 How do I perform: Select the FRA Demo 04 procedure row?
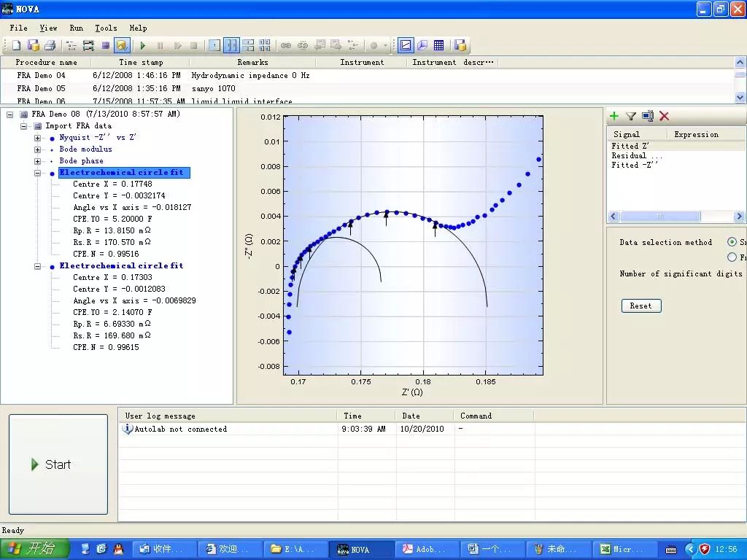pyautogui.click(x=367, y=75)
